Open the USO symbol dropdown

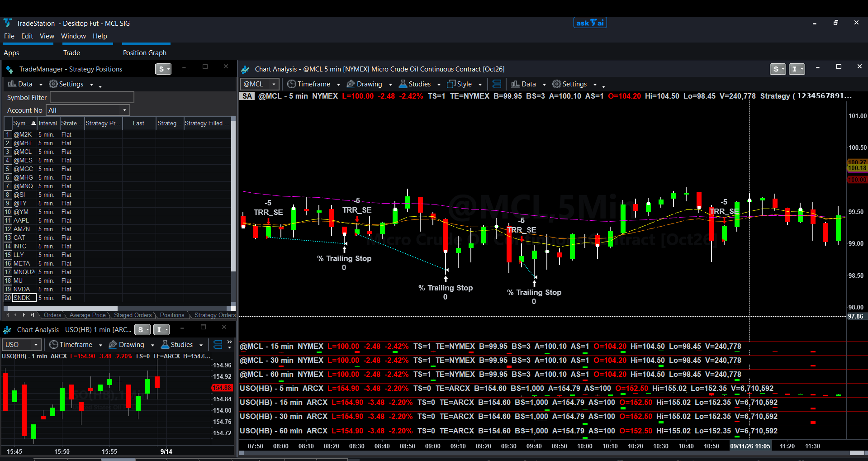click(36, 345)
